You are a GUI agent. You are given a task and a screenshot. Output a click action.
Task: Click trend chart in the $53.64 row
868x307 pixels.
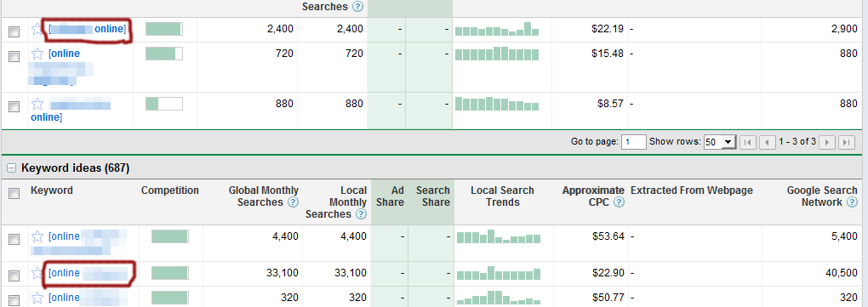[498, 236]
